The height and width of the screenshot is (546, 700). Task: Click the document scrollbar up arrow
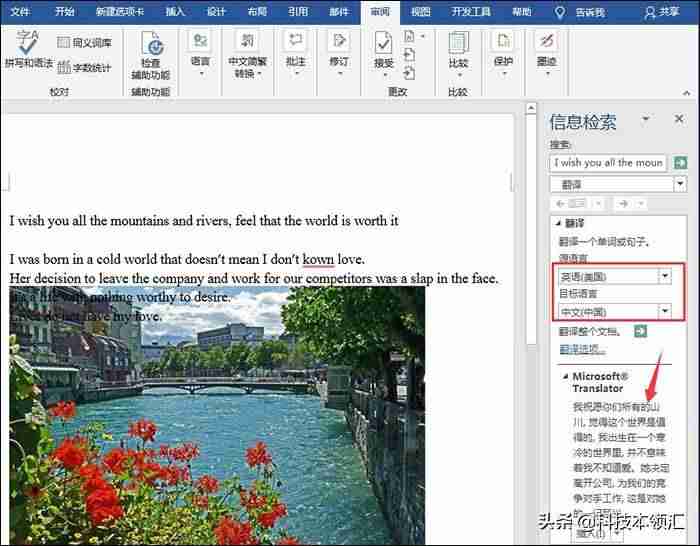point(531,108)
